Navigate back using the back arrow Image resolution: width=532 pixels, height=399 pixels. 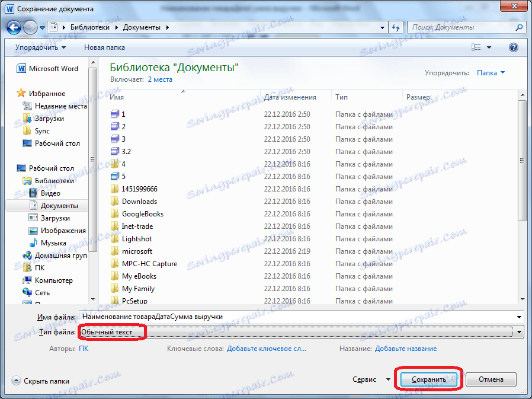(13, 27)
